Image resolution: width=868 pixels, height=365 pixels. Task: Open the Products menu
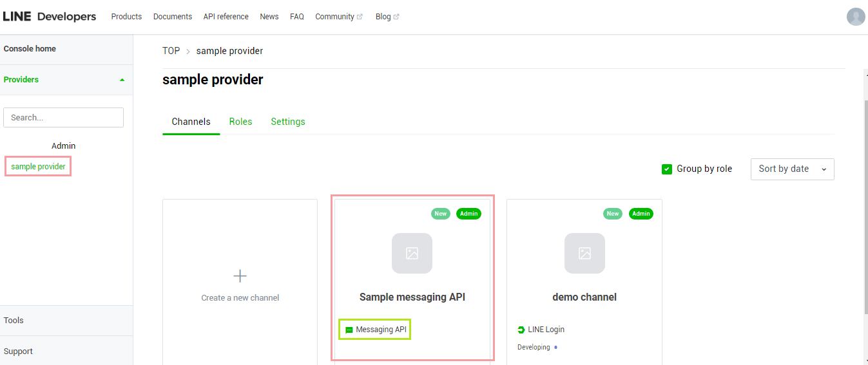pos(126,17)
